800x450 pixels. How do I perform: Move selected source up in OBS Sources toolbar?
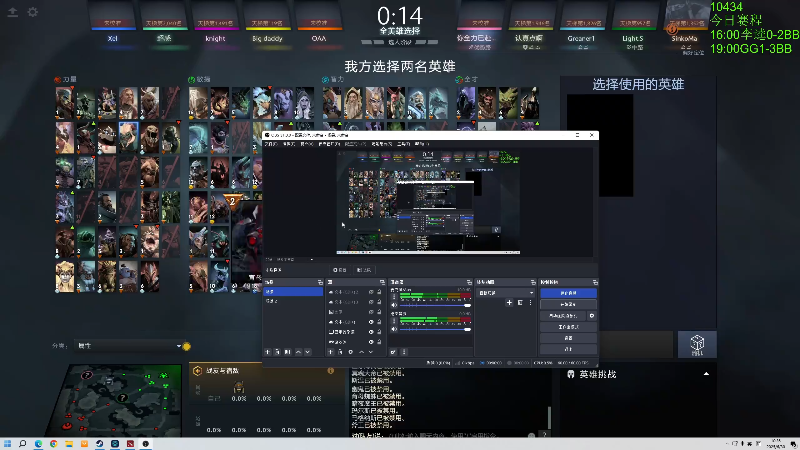click(x=362, y=352)
